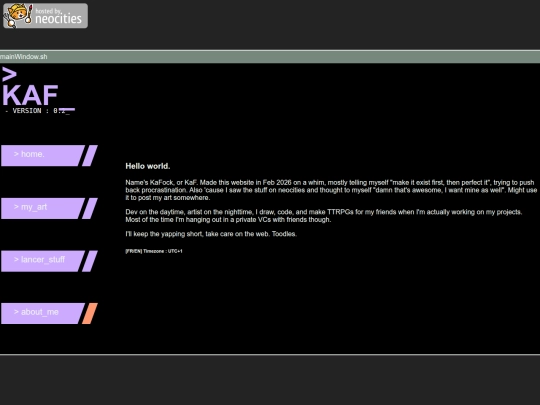Click the purple slash beside my_art

(x=90, y=208)
